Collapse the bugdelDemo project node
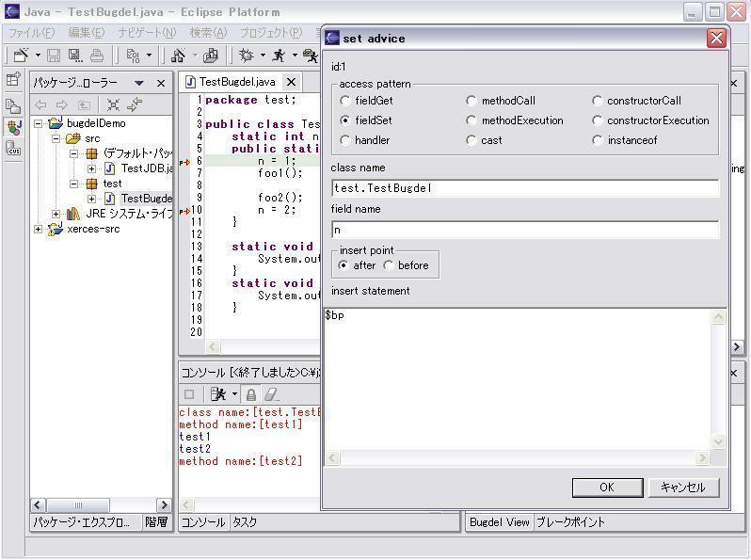 [38, 123]
